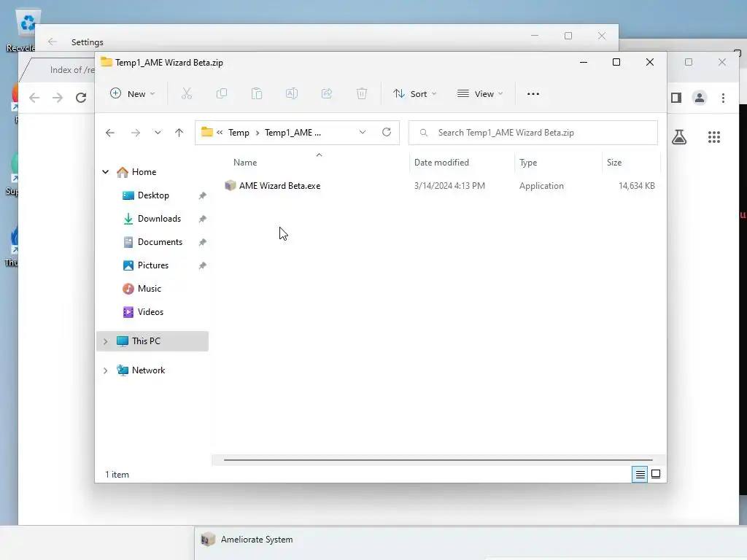The image size is (747, 560).
Task: Select Videos in navigation pane
Action: point(150,312)
